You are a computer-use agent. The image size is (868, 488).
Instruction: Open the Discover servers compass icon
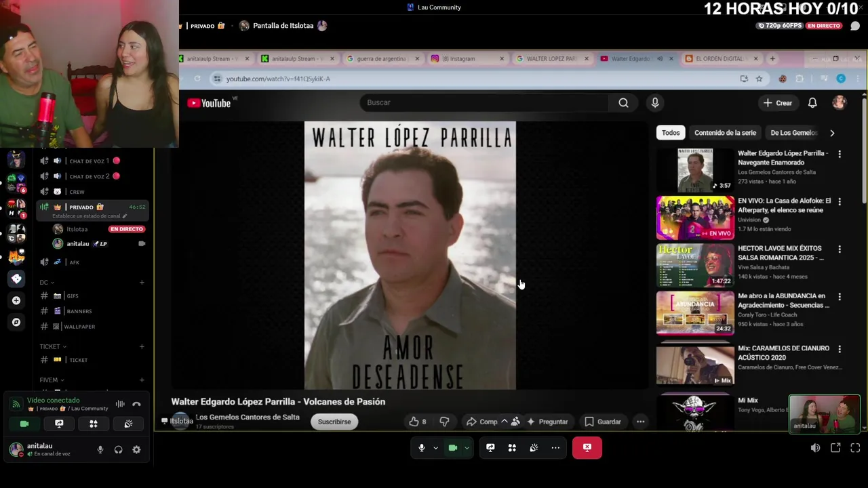(16, 322)
